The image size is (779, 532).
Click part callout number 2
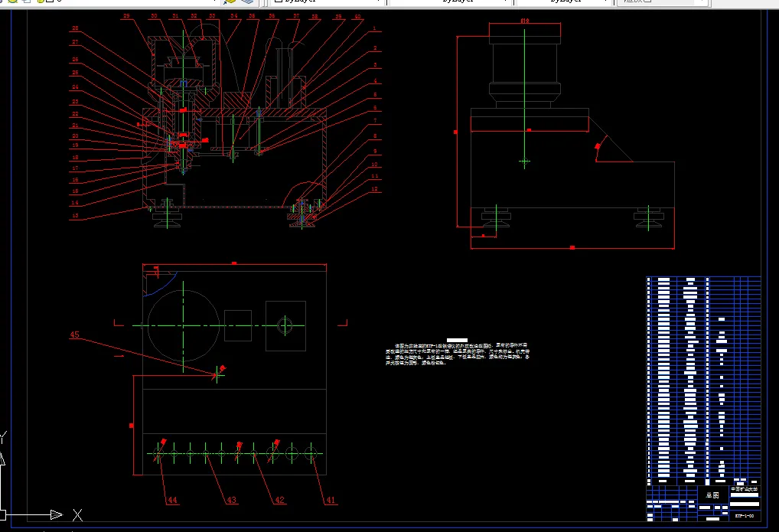pos(375,48)
